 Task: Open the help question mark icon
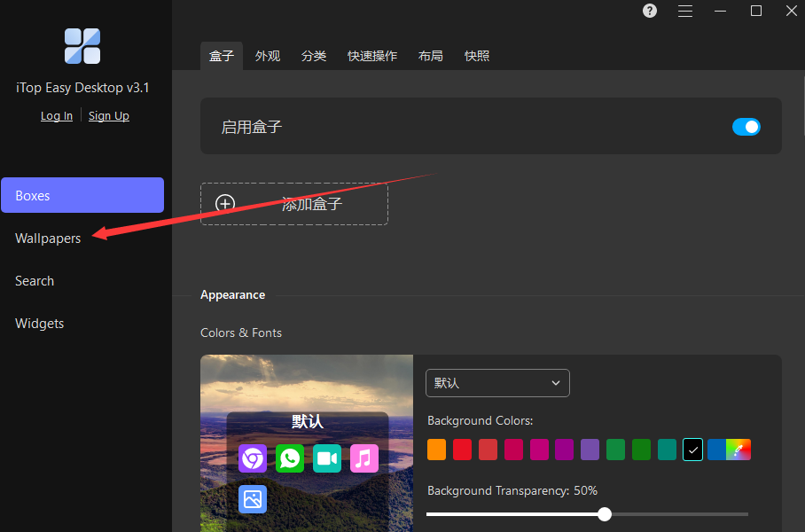650,11
